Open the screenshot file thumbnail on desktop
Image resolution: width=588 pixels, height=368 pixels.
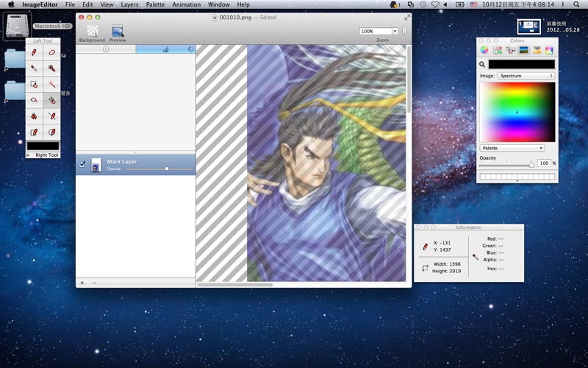click(528, 26)
